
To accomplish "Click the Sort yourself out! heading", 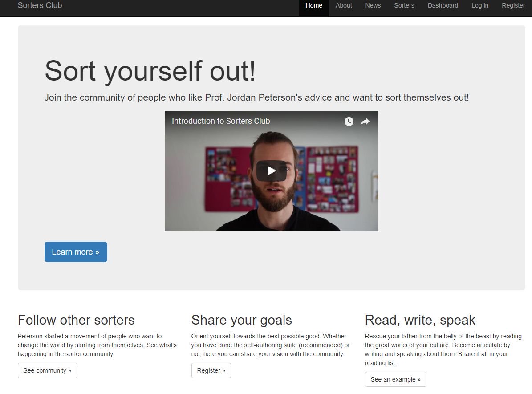I will (x=150, y=71).
